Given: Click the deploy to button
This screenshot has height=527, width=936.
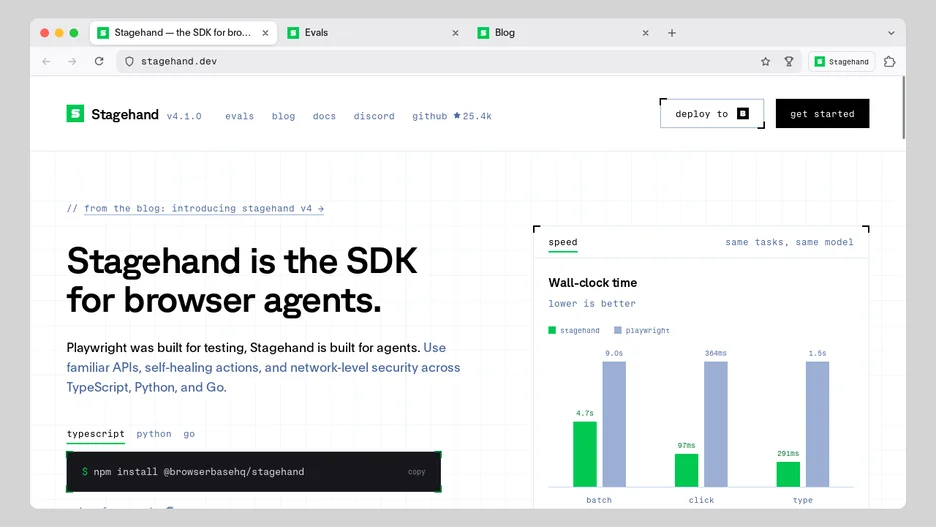Looking at the screenshot, I should point(712,113).
